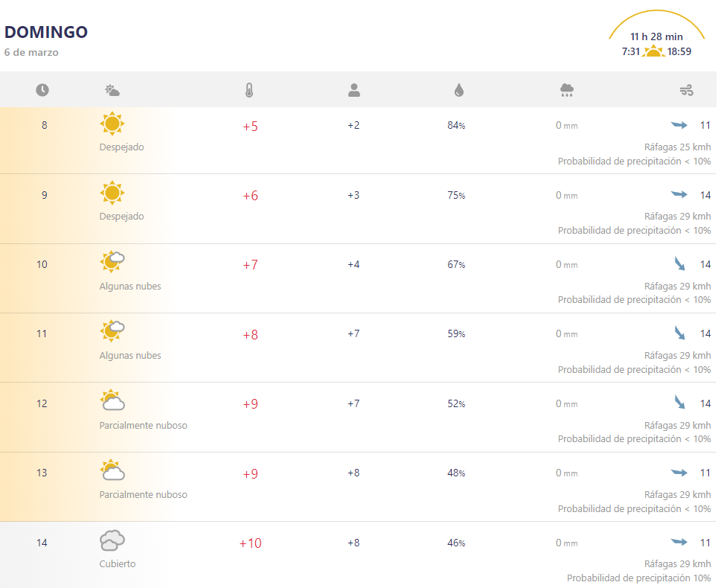Click the 'Algunas nubes' label at 10 o'clock
The image size is (718, 588).
click(130, 286)
